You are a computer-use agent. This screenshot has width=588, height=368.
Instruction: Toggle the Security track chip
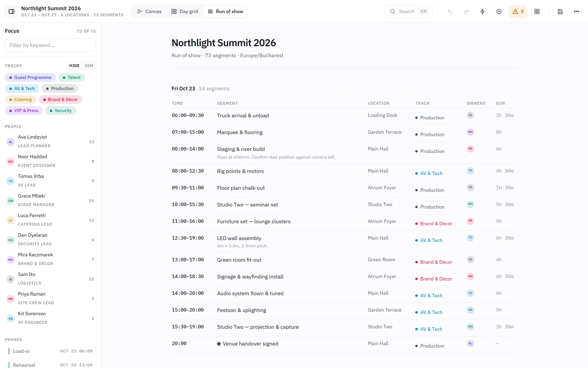tap(61, 110)
